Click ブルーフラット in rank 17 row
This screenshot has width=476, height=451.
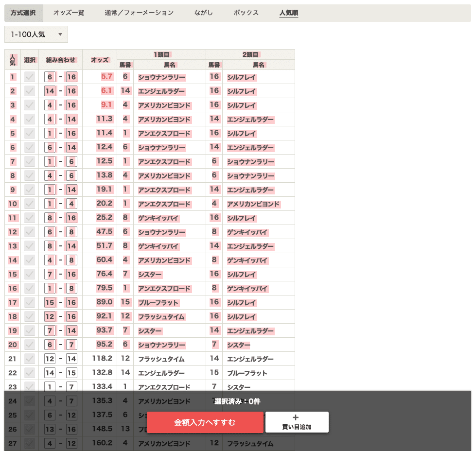159,303
